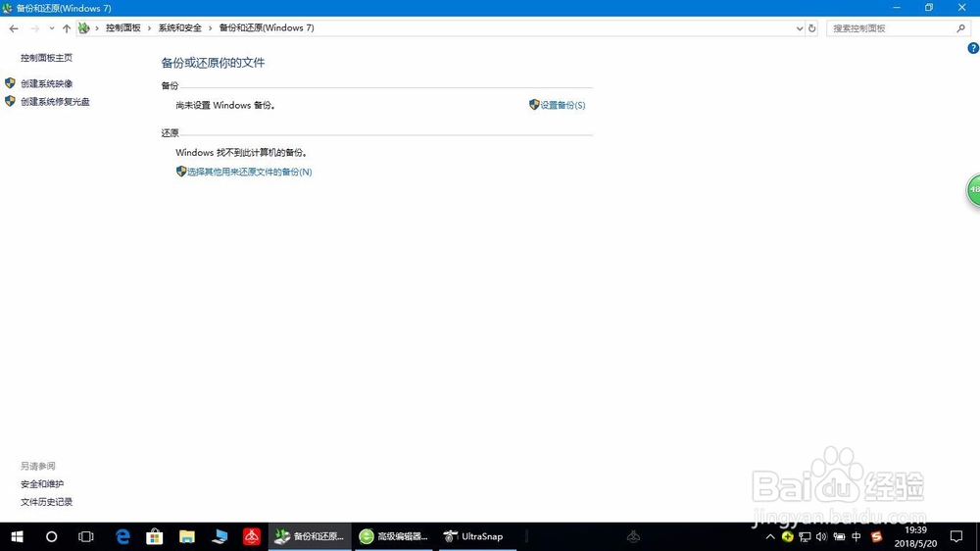Click 备份和还原(Windows 7) breadcrumb
The width and height of the screenshot is (980, 551).
pos(267,28)
